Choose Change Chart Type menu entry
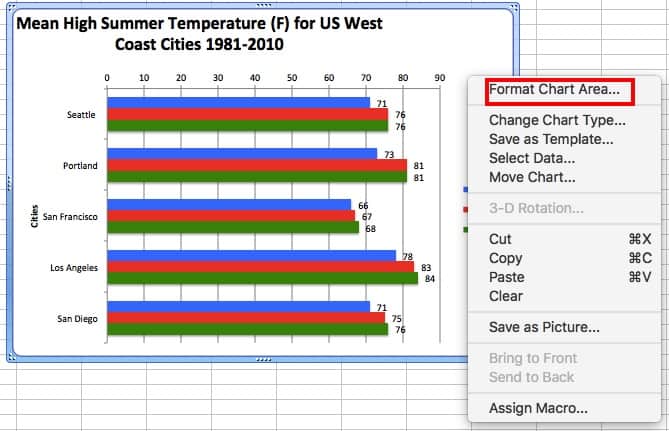The width and height of the screenshot is (669, 431). (557, 121)
